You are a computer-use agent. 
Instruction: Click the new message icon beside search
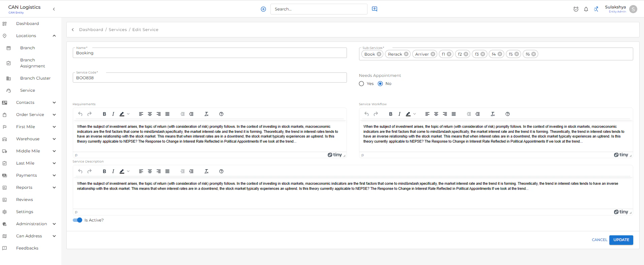click(375, 9)
